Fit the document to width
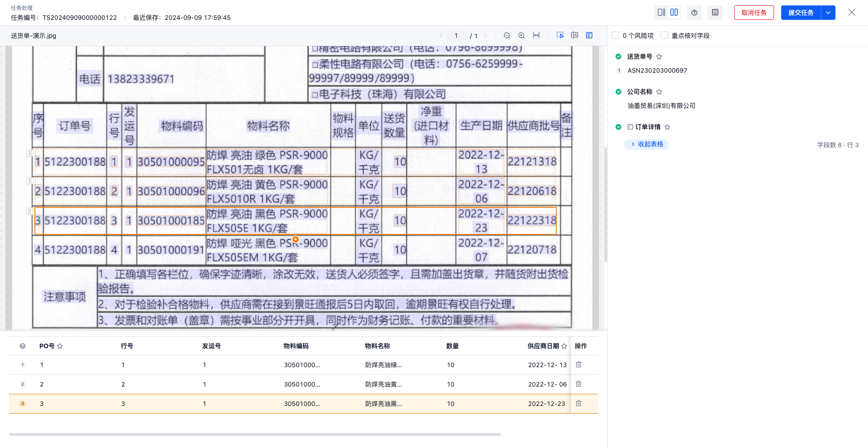The image size is (868, 448). (x=536, y=36)
